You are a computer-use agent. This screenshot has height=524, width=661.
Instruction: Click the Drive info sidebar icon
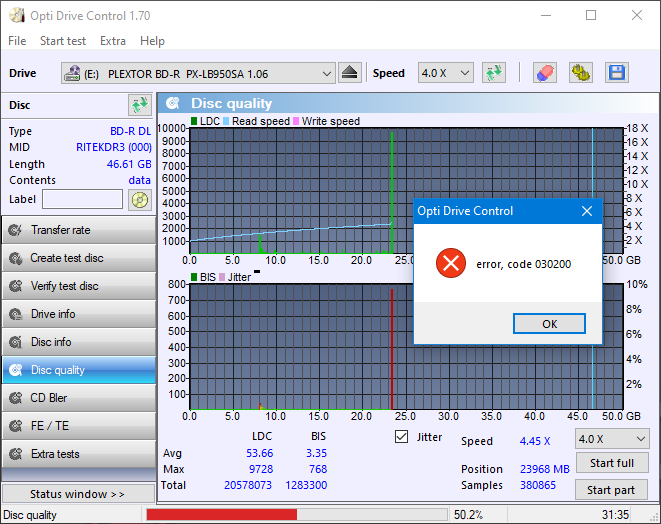(16, 314)
